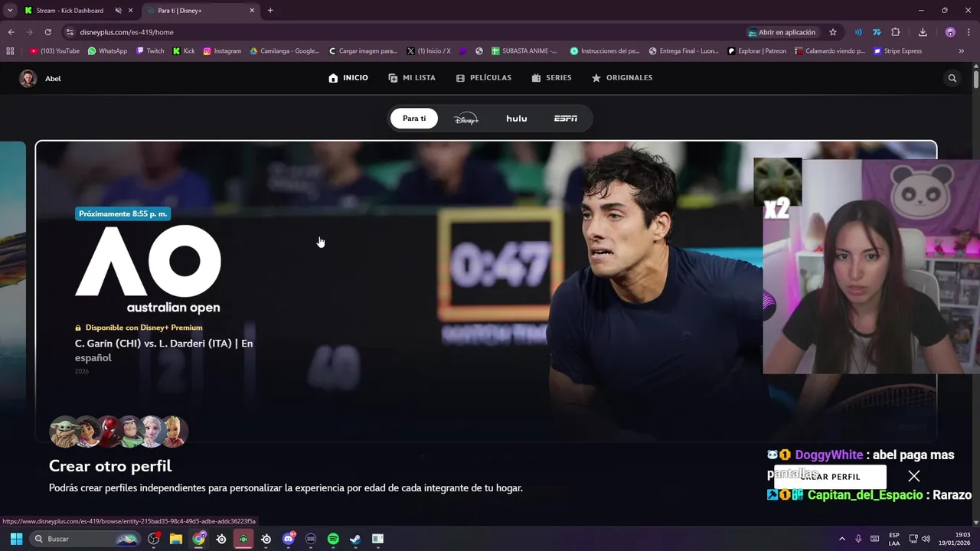Viewport: 980px width, 551px height.
Task: Open '(1) Inicio / X' bookmark
Action: [429, 51]
